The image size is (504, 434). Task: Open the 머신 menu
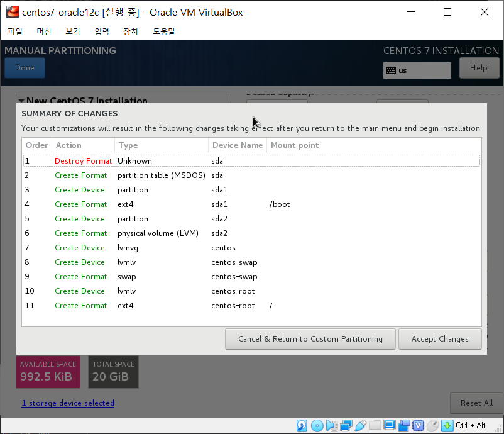click(44, 31)
